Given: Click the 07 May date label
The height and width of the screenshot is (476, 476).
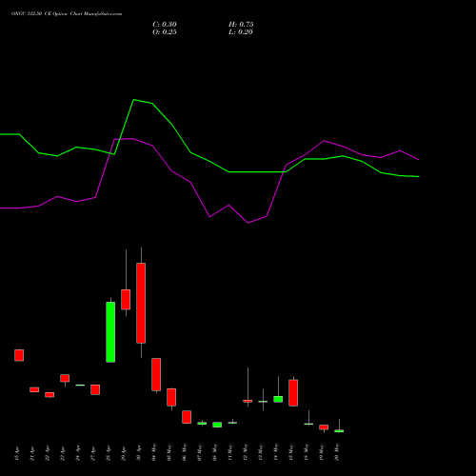Looking at the screenshot, I should pyautogui.click(x=200, y=452).
